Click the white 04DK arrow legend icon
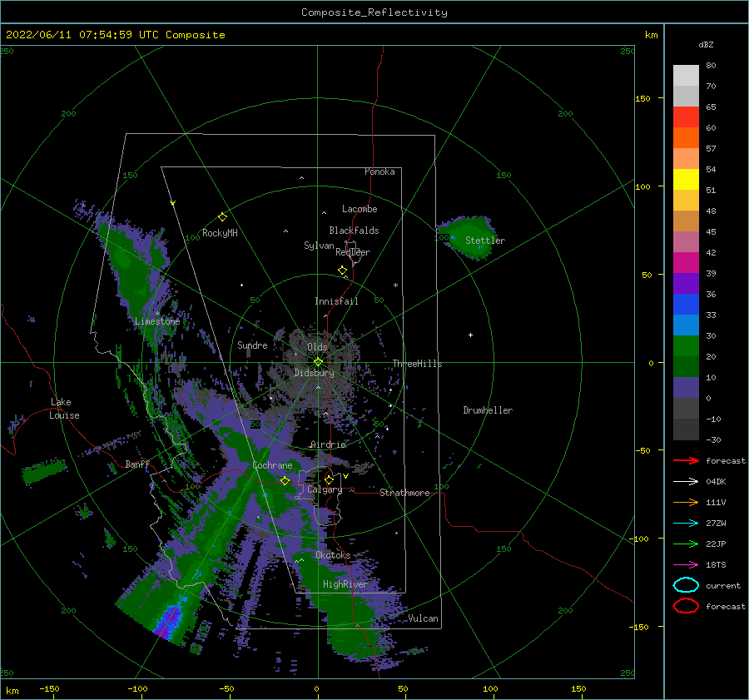749x700 pixels. click(x=686, y=482)
